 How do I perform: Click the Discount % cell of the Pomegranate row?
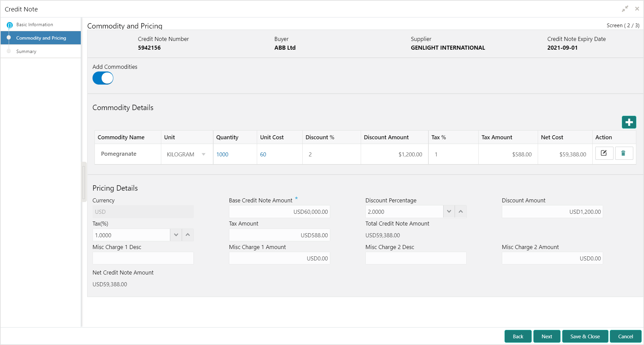click(332, 154)
